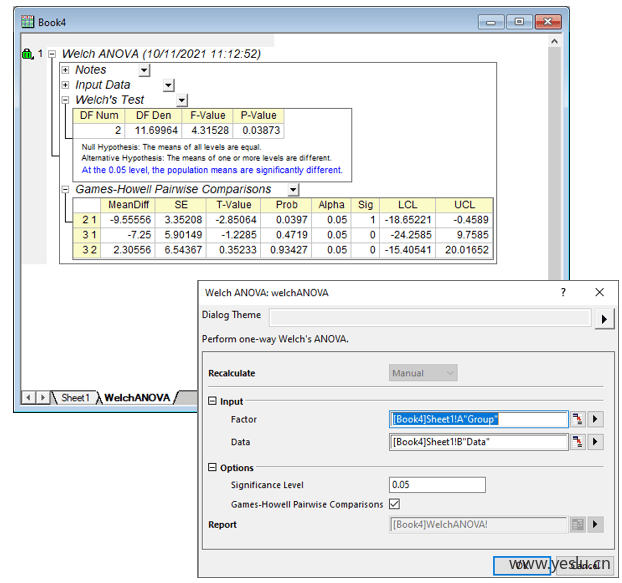Maximize the Book4 window
Viewport: 622px width, 583px height.
point(519,22)
